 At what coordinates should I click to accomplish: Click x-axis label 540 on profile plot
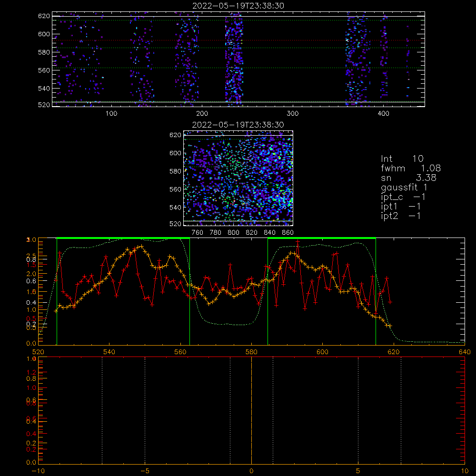109,352
